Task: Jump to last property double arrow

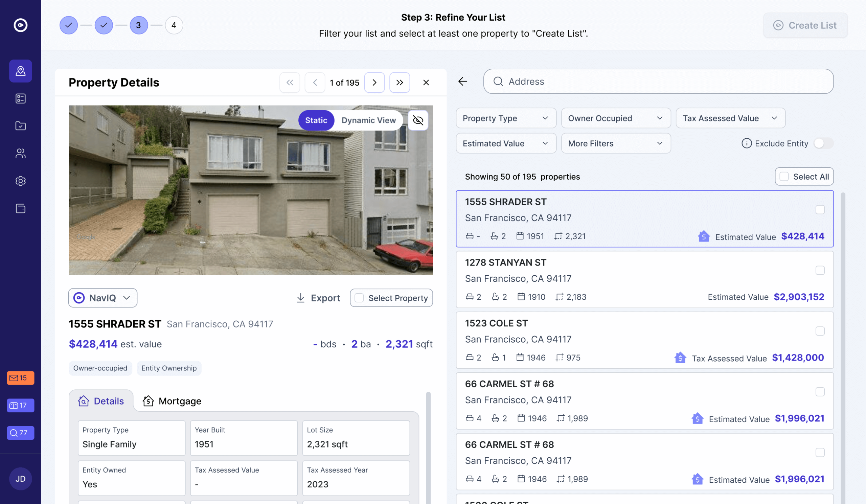Action: (x=399, y=83)
